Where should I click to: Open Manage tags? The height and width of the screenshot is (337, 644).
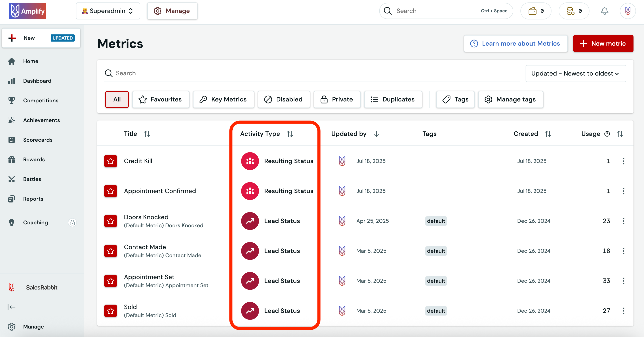tap(511, 99)
